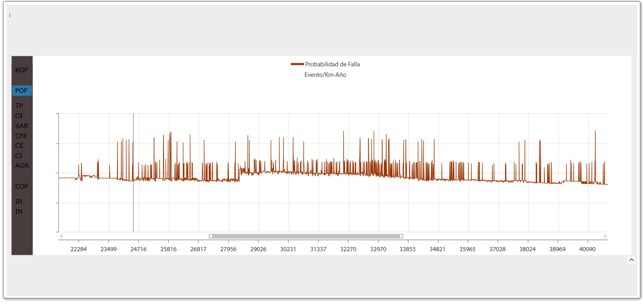The image size is (644, 307).
Task: Click the 32270 axis label
Action: pyautogui.click(x=348, y=249)
